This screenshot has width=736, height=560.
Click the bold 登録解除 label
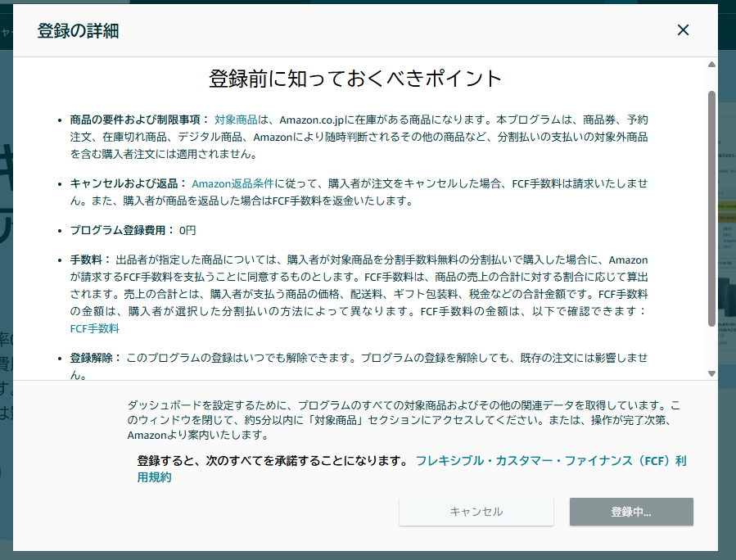tap(95, 358)
